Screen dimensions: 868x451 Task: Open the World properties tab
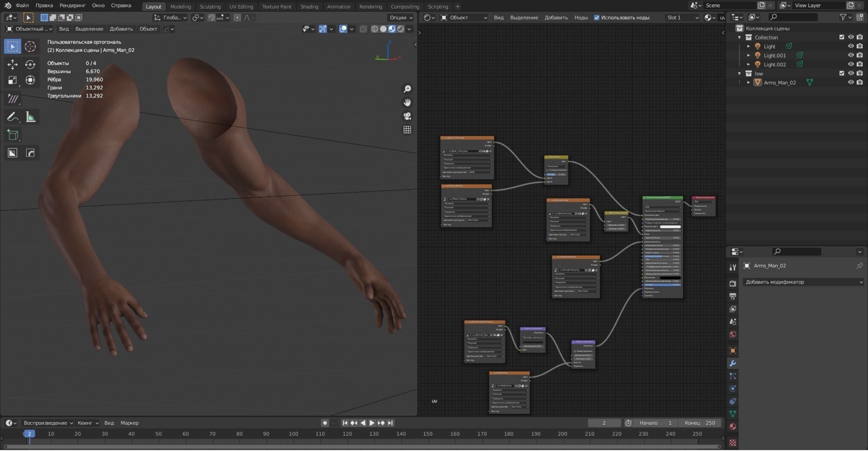tap(733, 334)
